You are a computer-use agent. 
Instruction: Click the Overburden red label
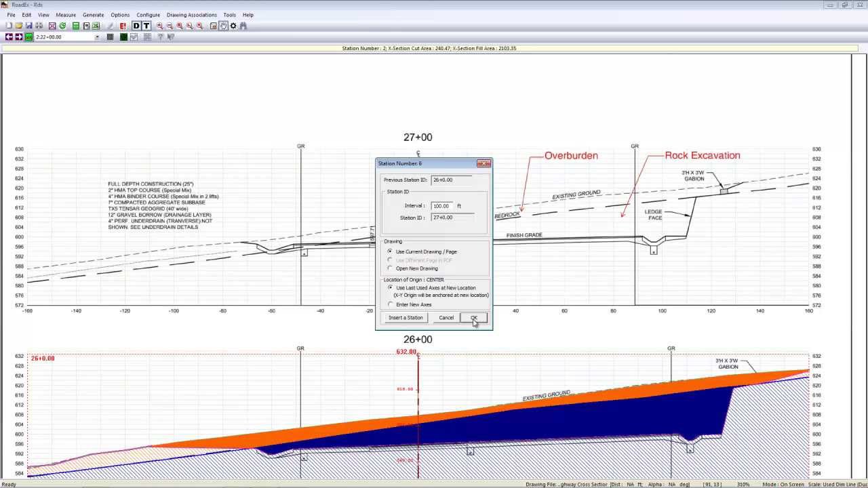tap(571, 155)
